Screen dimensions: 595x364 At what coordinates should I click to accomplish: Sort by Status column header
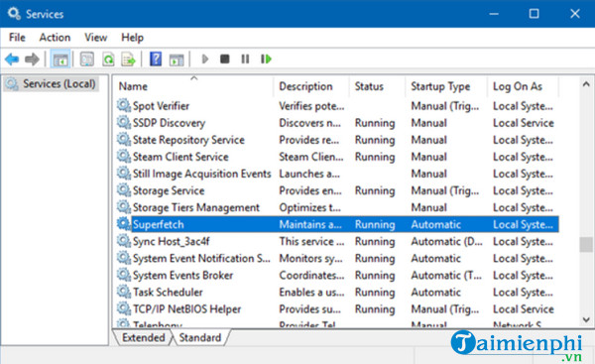[x=378, y=86]
